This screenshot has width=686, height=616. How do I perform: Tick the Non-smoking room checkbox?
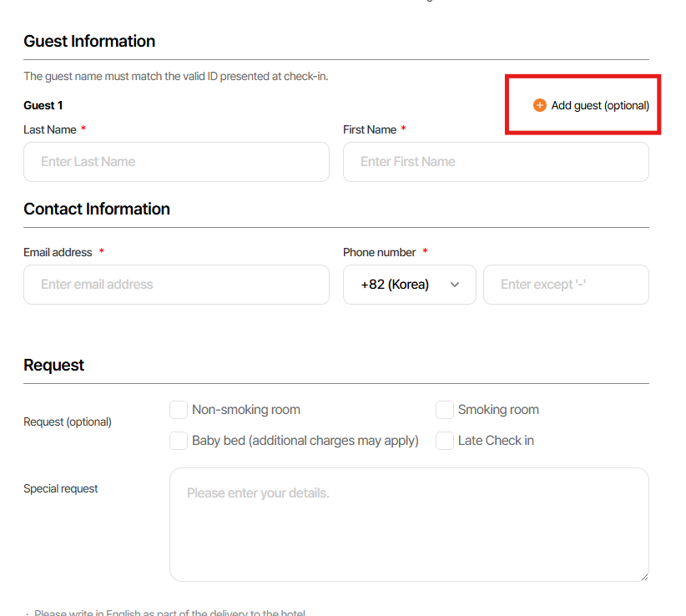tap(179, 410)
